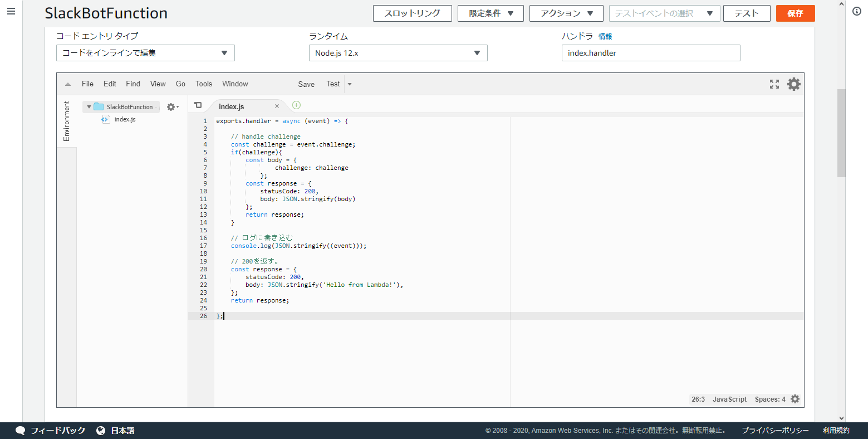Open the Edit menu

click(x=110, y=84)
